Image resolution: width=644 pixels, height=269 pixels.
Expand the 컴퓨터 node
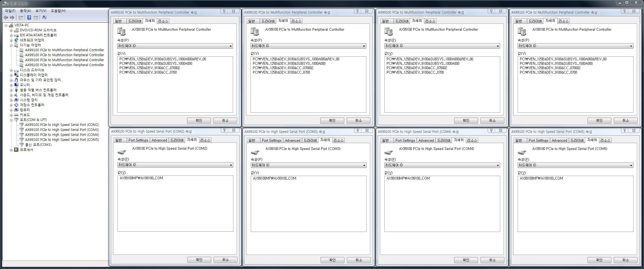coord(11,110)
